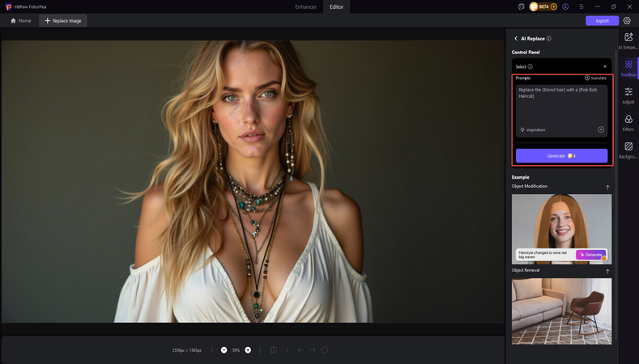Open the AI Enhance sidebar tool

coord(628,40)
